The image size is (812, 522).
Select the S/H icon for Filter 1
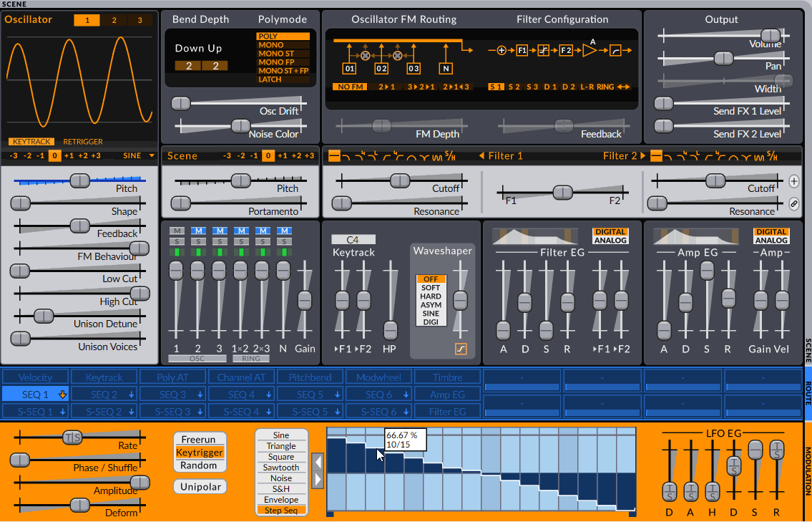click(x=451, y=155)
